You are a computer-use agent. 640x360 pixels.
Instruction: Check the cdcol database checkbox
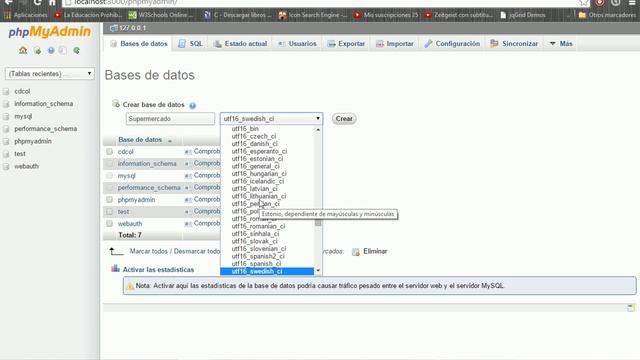pos(109,151)
